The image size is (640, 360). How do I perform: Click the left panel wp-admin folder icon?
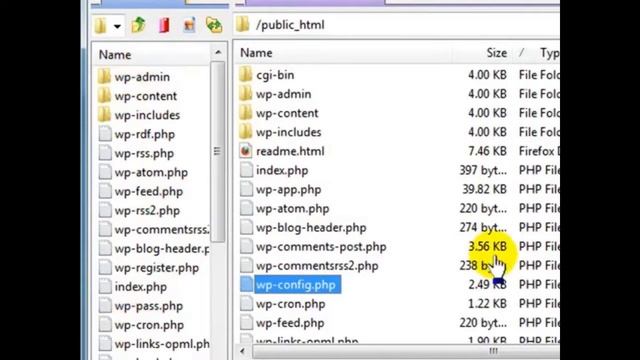[104, 76]
